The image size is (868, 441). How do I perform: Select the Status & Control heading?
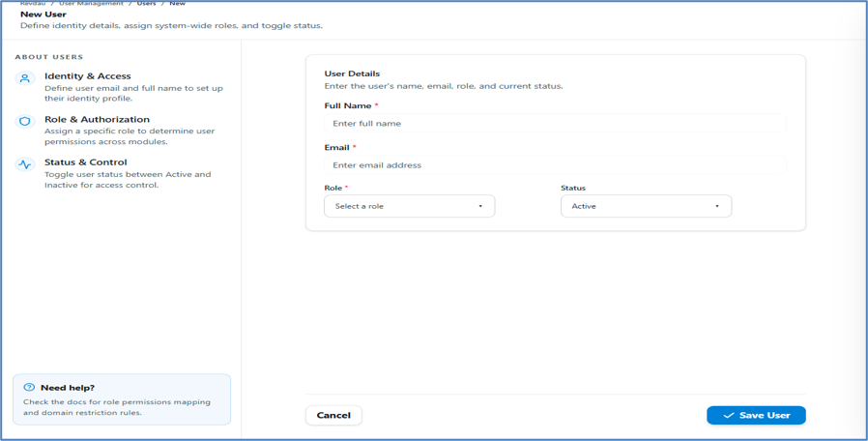pos(86,162)
